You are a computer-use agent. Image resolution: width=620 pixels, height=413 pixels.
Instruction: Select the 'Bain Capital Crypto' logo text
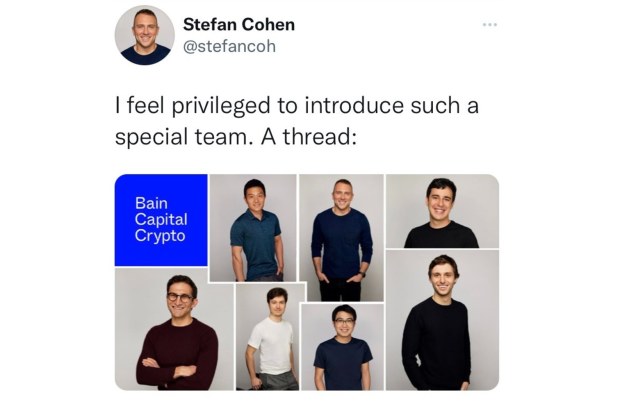[161, 219]
